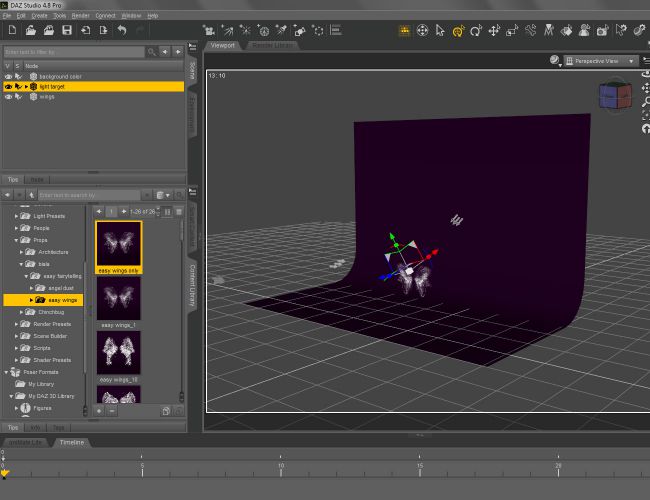Select the Light Presets folder
Viewport: 650px width, 500px height.
[x=51, y=216]
